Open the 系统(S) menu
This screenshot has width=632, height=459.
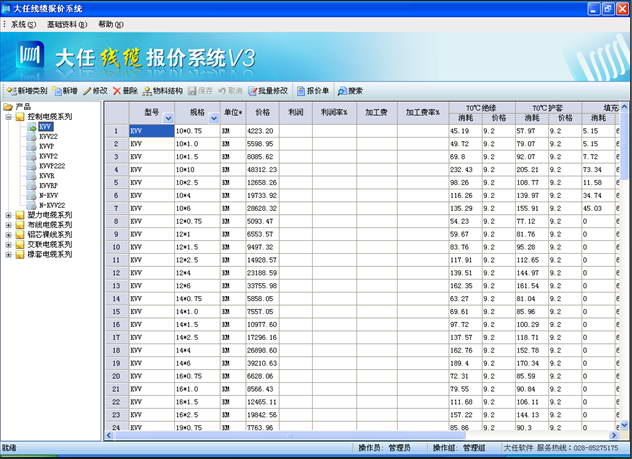(23, 25)
